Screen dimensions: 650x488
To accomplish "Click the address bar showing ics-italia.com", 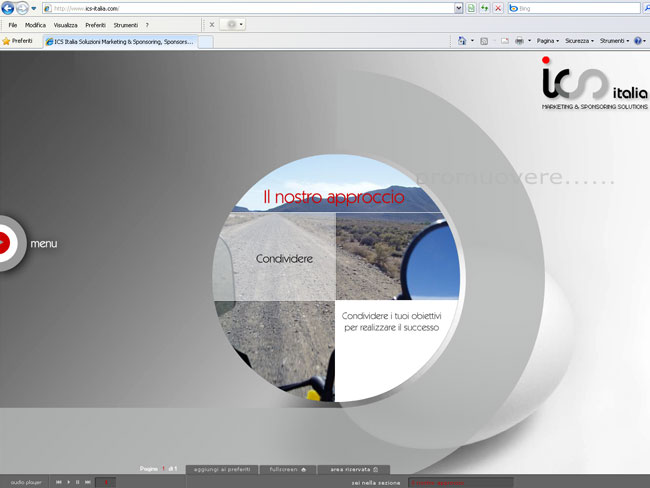I will (249, 8).
